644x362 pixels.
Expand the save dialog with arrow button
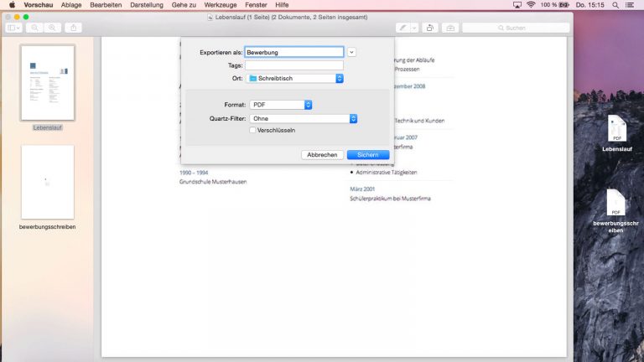(352, 52)
